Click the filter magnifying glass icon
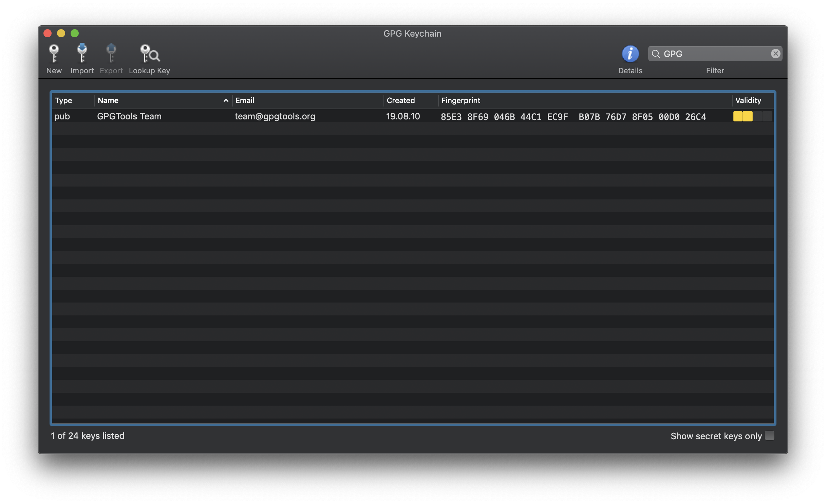 click(x=656, y=54)
